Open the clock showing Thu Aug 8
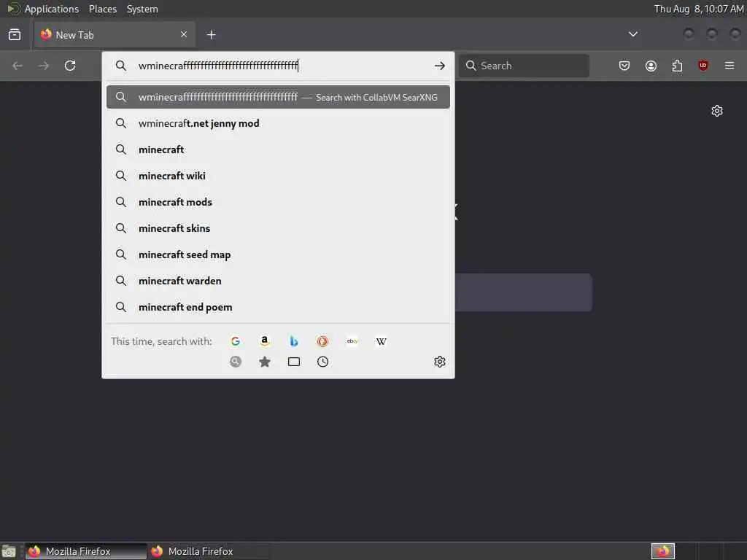The height and width of the screenshot is (560, 747). (x=698, y=9)
